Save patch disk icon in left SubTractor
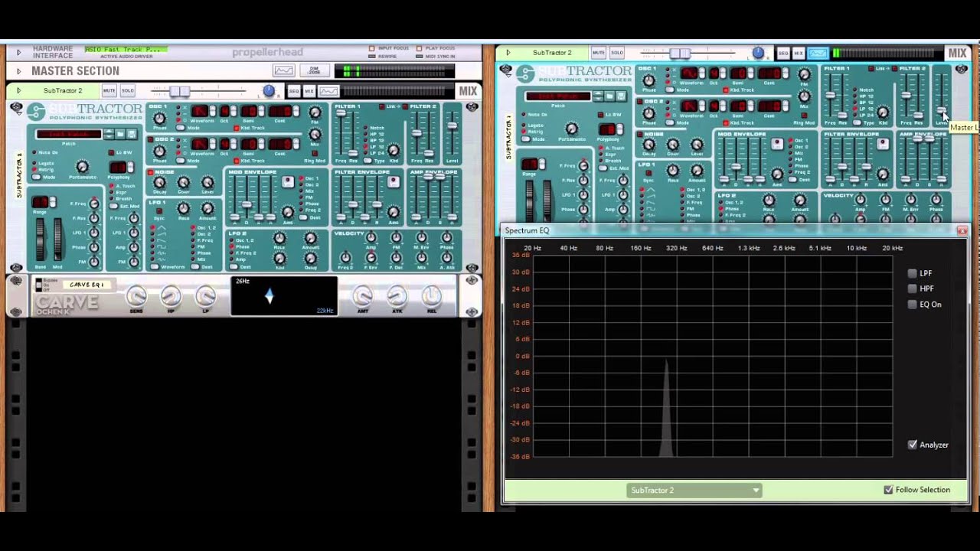The height and width of the screenshot is (551, 980). [132, 134]
